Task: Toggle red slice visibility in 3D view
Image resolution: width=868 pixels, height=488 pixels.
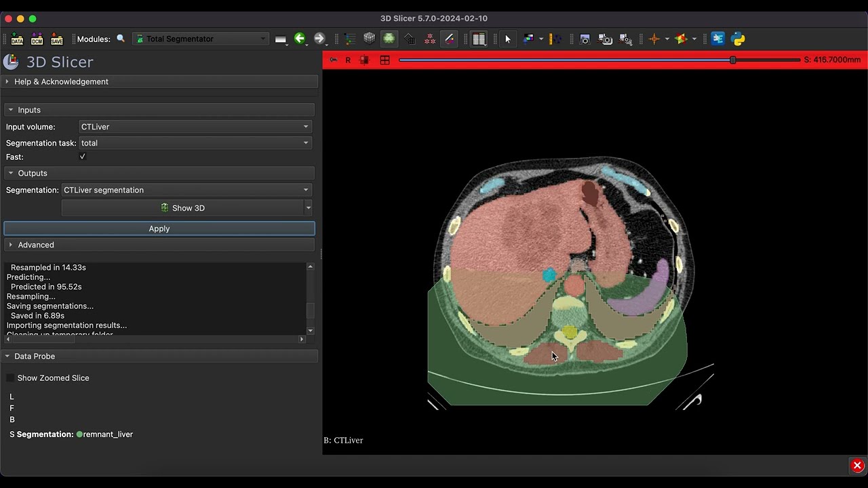Action: [364, 60]
